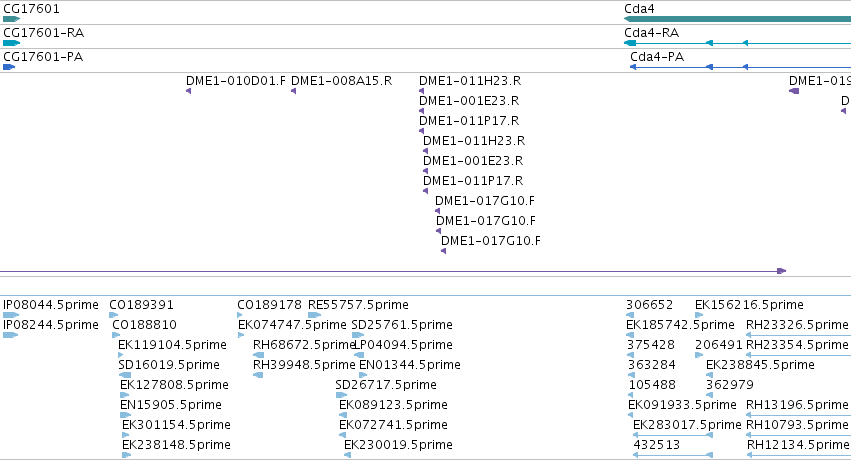This screenshot has height=460, width=851.
Task: Click the DME1-008A15.R label
Action: [x=341, y=81]
